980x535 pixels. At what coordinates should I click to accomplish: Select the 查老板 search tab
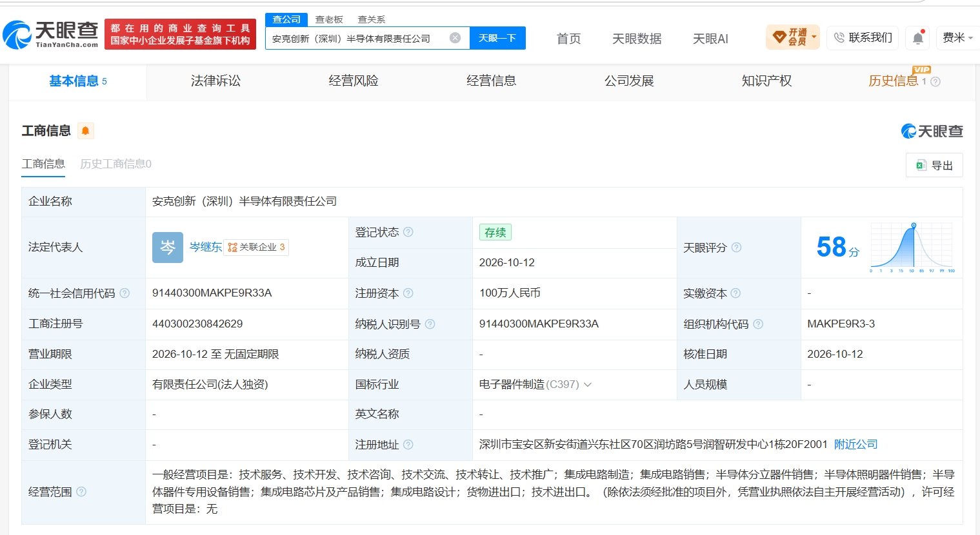coord(329,19)
